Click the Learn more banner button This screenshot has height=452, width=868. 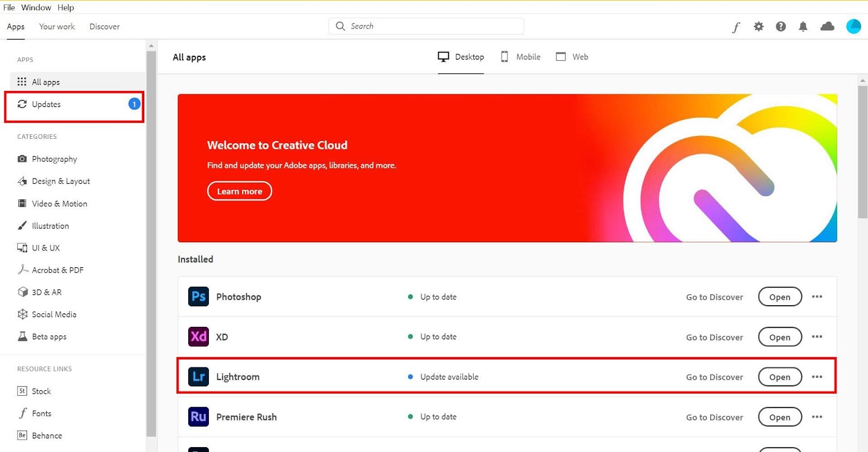[x=240, y=191]
